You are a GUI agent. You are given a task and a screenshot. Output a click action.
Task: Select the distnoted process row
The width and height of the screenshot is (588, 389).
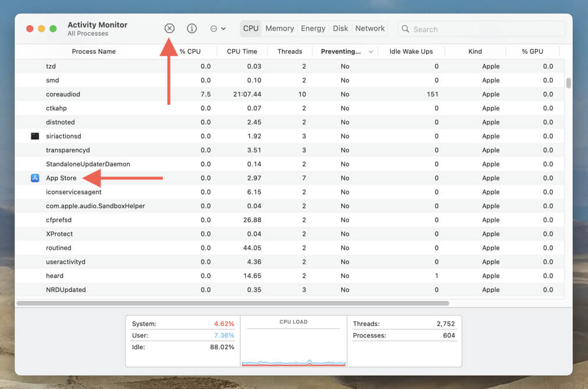click(x=290, y=122)
